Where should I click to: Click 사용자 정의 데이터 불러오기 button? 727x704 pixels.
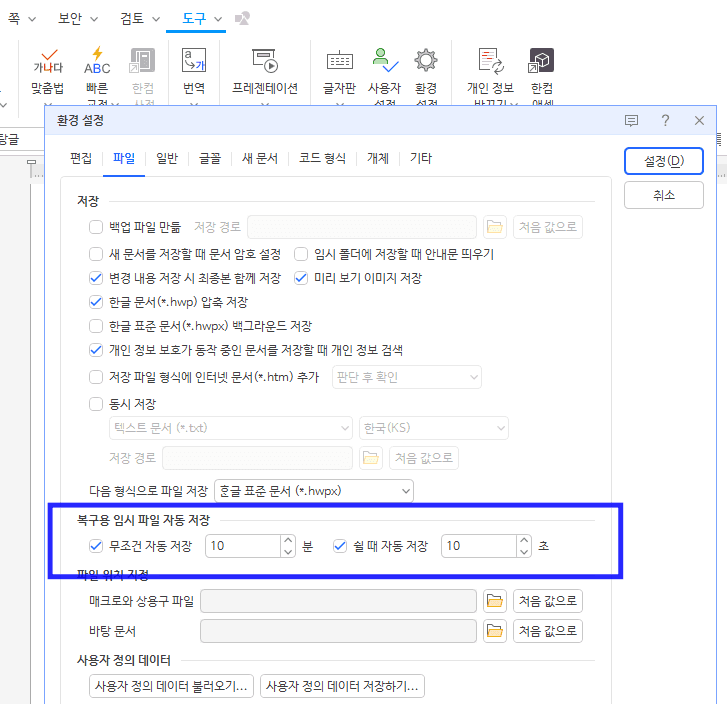(171, 686)
